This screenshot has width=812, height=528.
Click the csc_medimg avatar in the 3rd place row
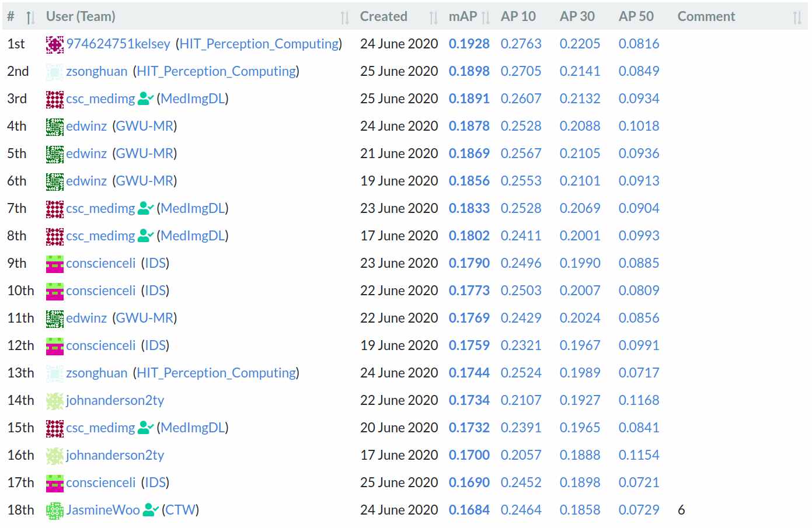coord(55,99)
